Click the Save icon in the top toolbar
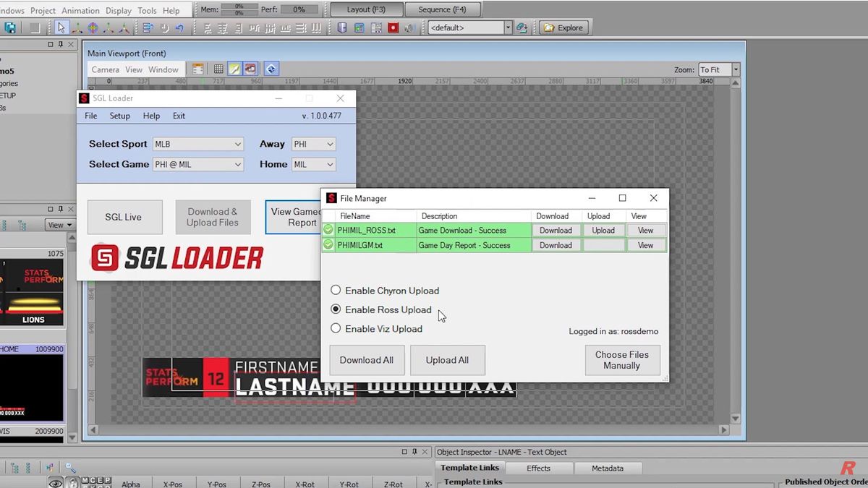The height and width of the screenshot is (488, 868). pos(10,27)
